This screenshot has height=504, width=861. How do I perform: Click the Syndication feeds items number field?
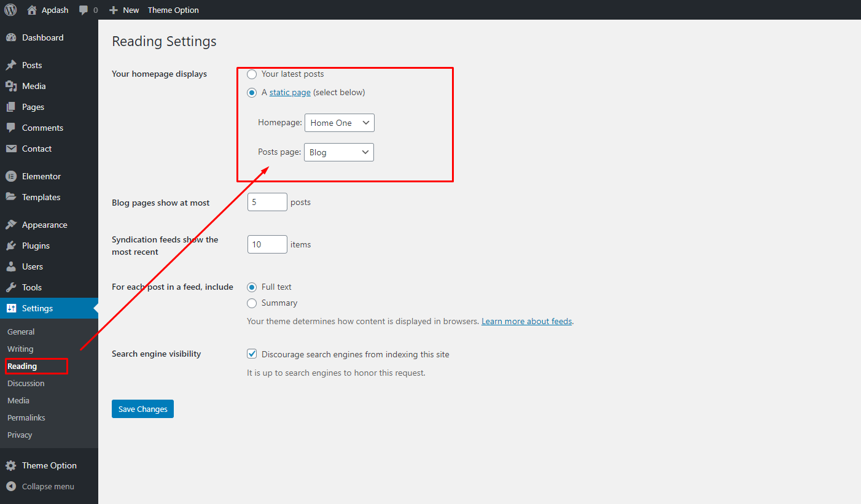[267, 244]
